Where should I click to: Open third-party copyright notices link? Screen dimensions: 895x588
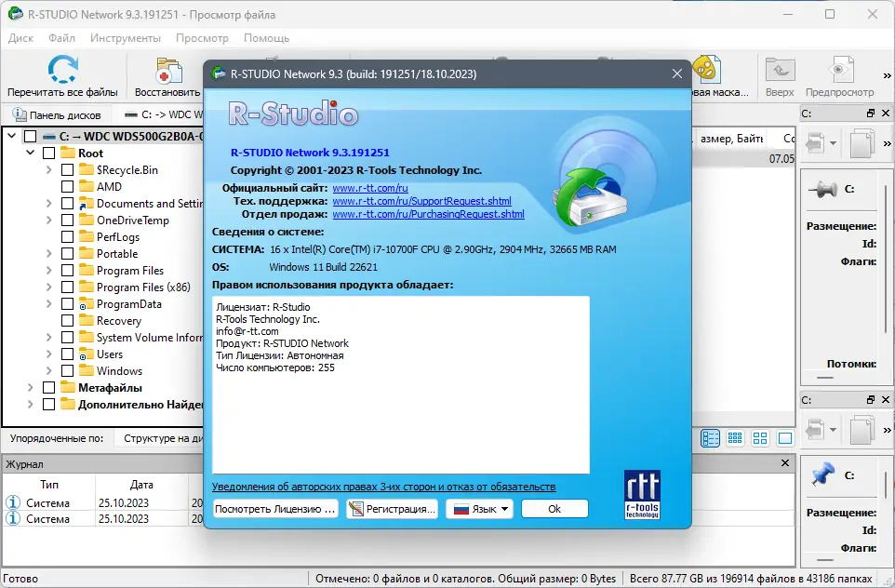(383, 487)
